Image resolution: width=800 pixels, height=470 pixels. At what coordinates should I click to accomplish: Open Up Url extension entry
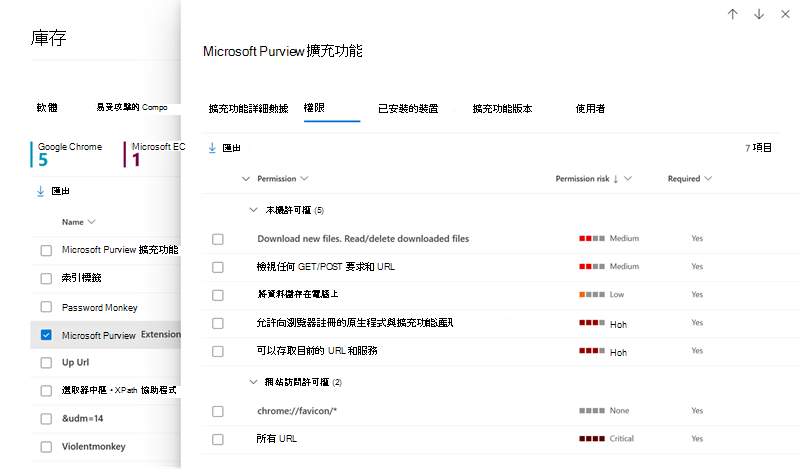pyautogui.click(x=76, y=362)
